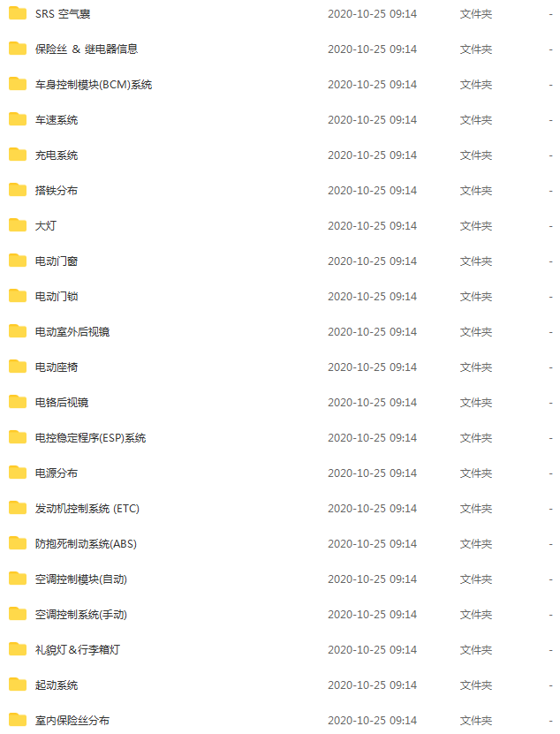This screenshot has width=560, height=734.
Task: Click the 大灯 folder icon
Action: [x=18, y=225]
